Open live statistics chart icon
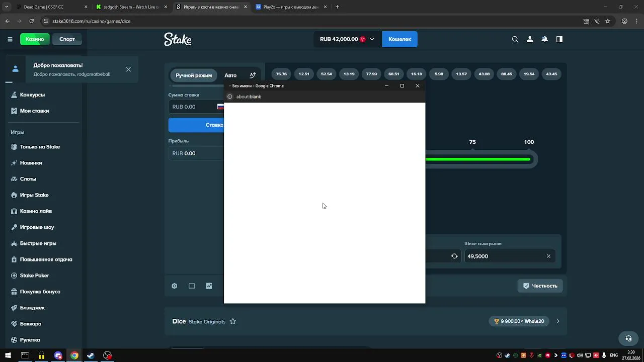The width and height of the screenshot is (644, 362). (209, 286)
